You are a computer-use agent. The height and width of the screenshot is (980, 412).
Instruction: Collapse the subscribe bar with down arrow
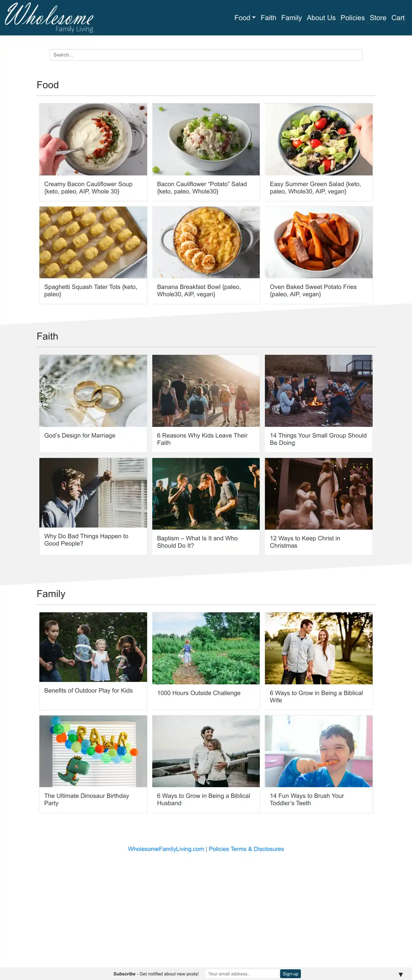[400, 974]
